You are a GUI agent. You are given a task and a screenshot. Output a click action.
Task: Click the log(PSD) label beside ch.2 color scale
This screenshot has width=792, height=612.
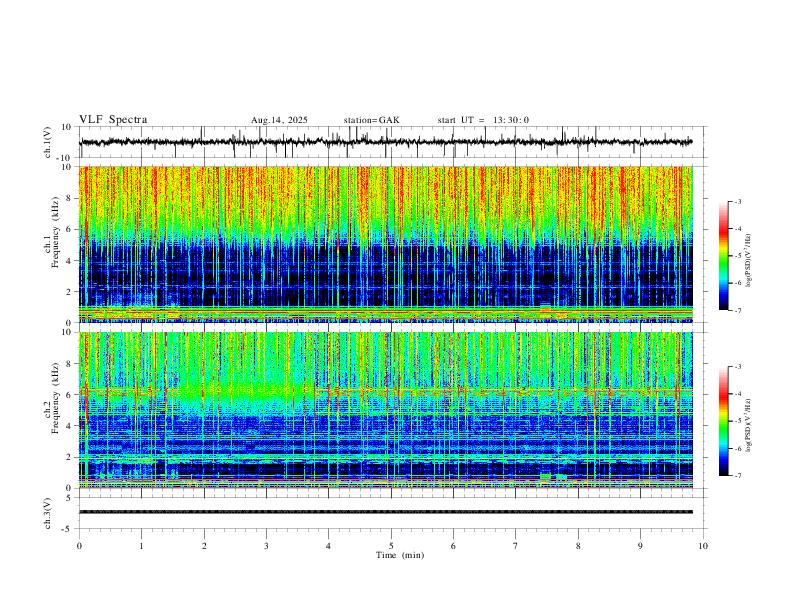tap(749, 425)
